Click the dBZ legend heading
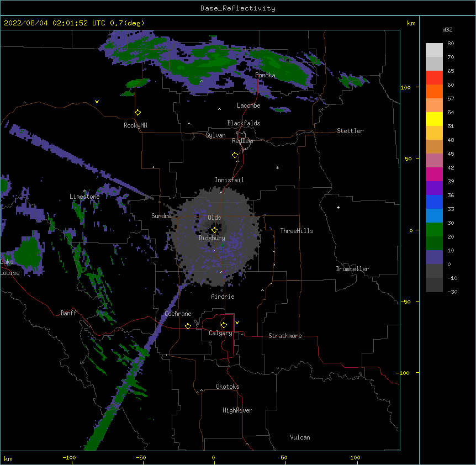Screen dimensions: 476x465 (x=447, y=30)
